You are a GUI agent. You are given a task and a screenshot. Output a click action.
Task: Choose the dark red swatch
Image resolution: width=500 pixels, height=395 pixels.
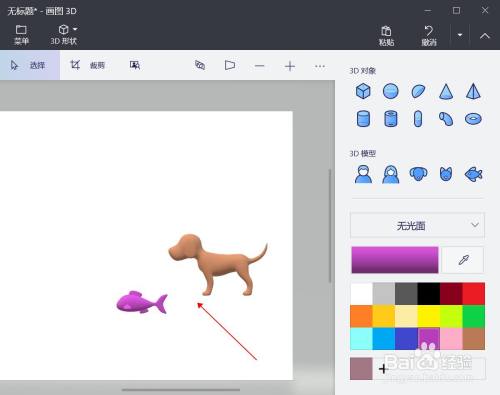tap(451, 294)
